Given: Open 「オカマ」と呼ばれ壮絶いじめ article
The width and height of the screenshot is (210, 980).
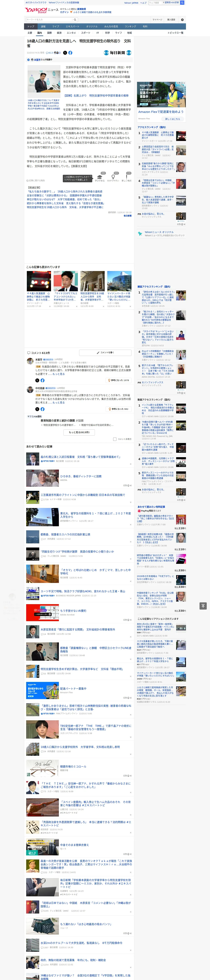Looking at the screenshot, I should [95, 571].
